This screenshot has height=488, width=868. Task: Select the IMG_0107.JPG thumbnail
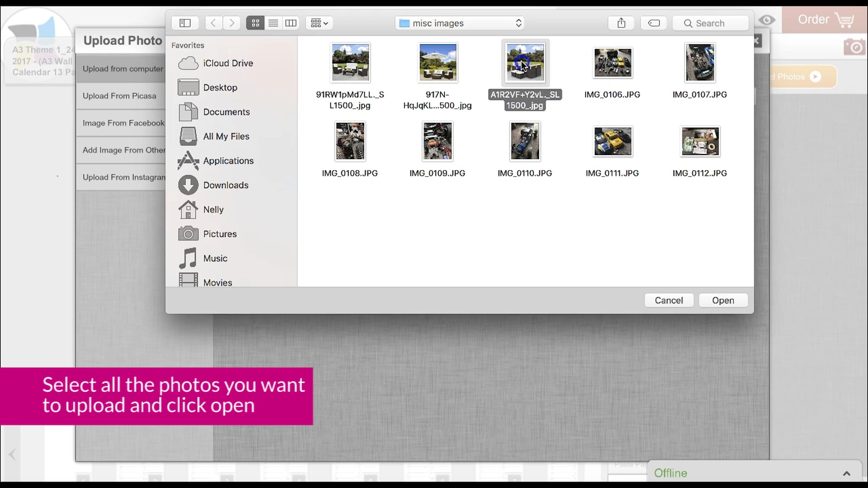tap(700, 63)
